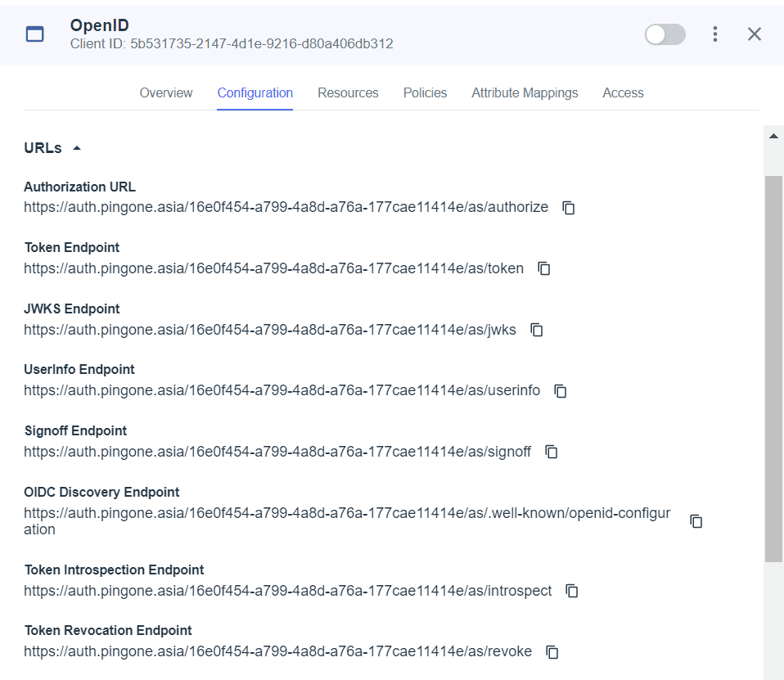
Task: Select the Attribute Mappings tab
Action: click(x=525, y=93)
